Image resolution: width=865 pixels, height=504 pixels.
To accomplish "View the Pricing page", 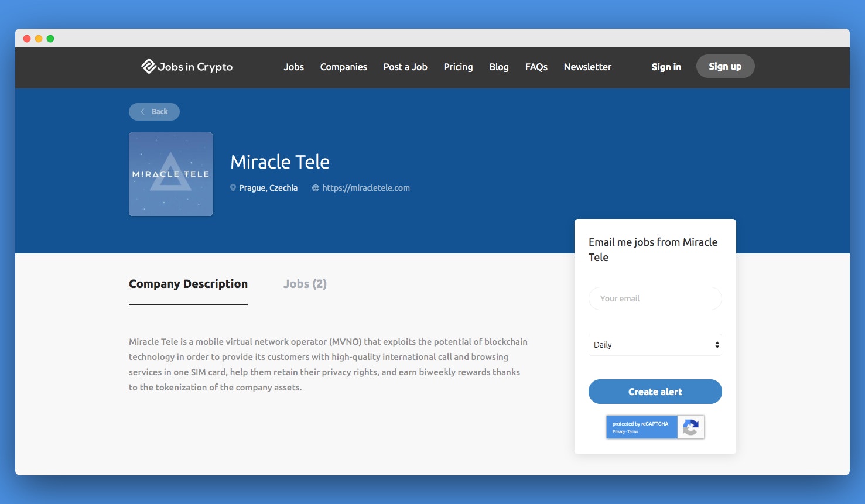I will pos(458,67).
